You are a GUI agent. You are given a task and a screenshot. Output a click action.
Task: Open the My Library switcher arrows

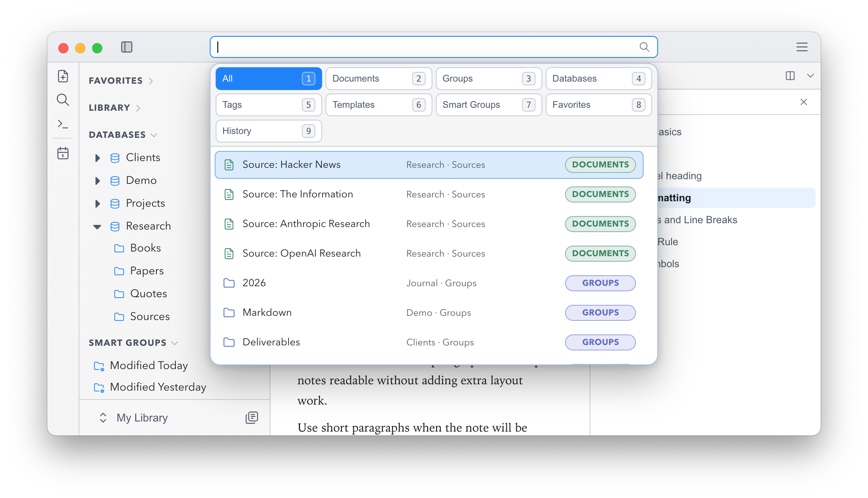click(103, 418)
